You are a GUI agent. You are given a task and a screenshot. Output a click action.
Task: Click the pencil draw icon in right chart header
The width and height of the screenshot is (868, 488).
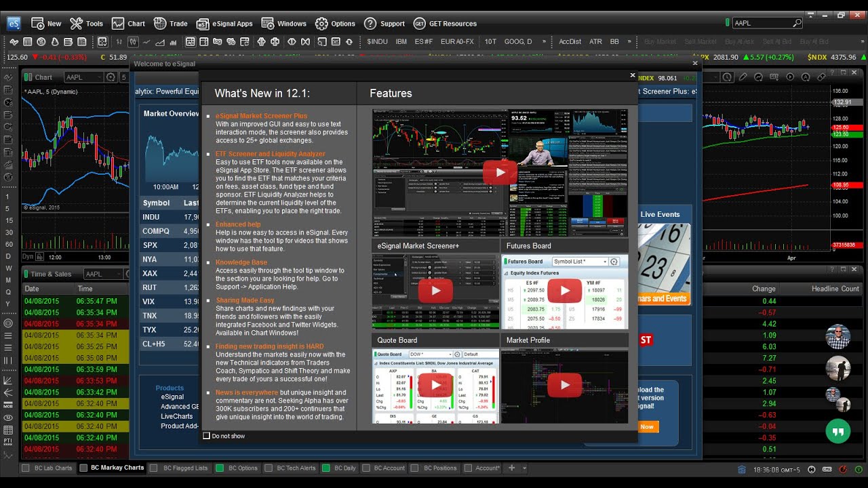click(743, 77)
